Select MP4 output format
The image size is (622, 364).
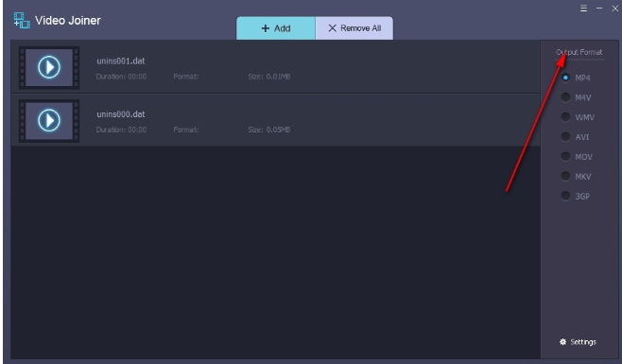tap(576, 78)
